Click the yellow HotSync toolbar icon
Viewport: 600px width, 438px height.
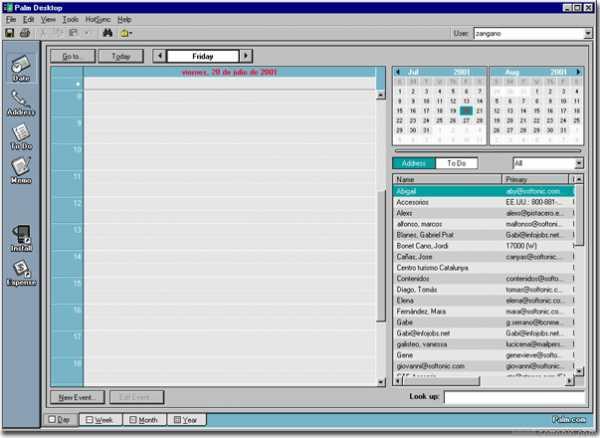click(126, 33)
